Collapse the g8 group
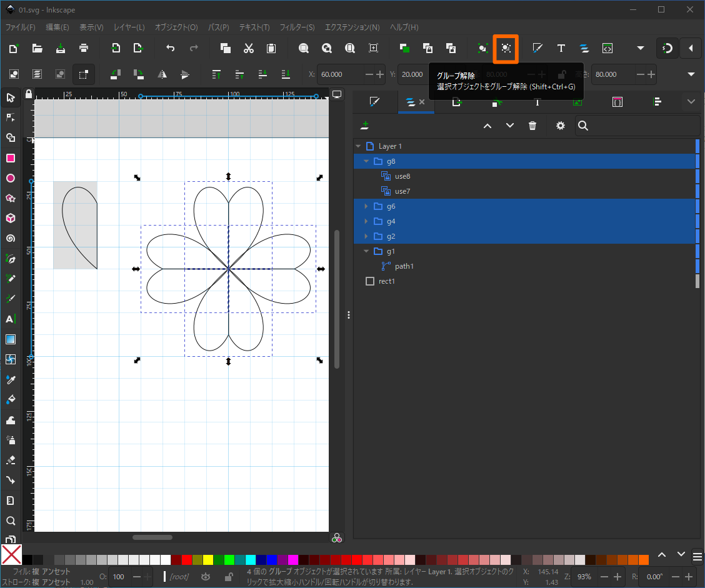This screenshot has height=588, width=705. pos(366,161)
